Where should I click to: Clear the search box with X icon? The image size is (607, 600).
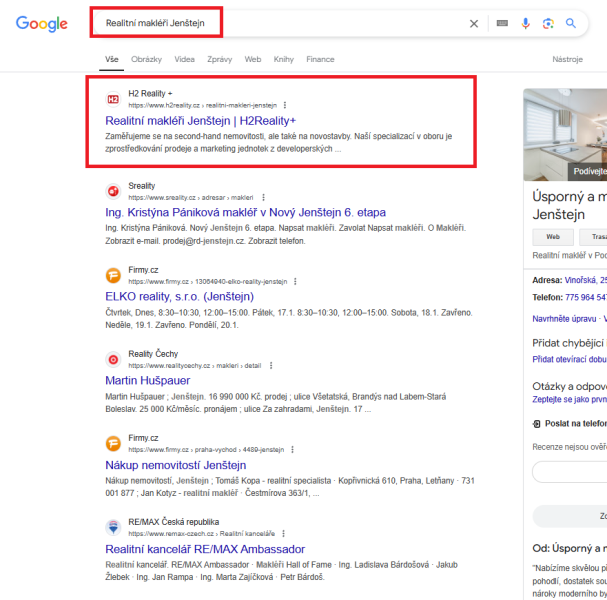(473, 24)
